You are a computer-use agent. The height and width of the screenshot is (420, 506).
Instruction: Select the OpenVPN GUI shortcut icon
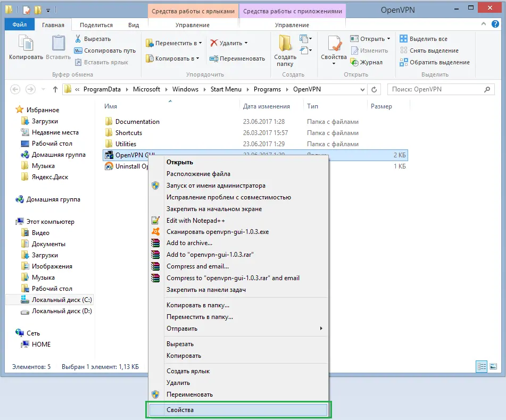pos(109,155)
